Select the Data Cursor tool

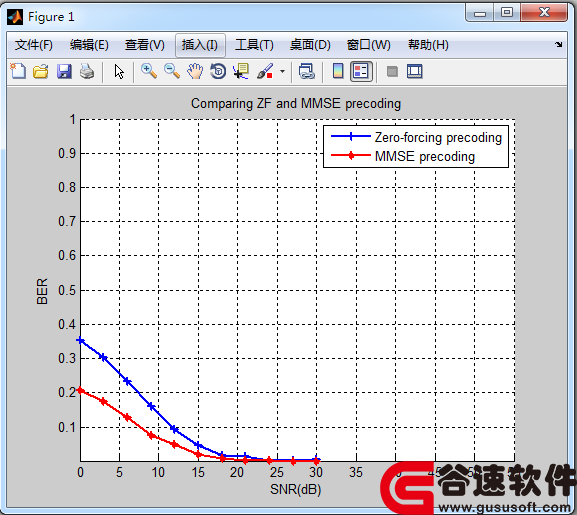tap(241, 71)
